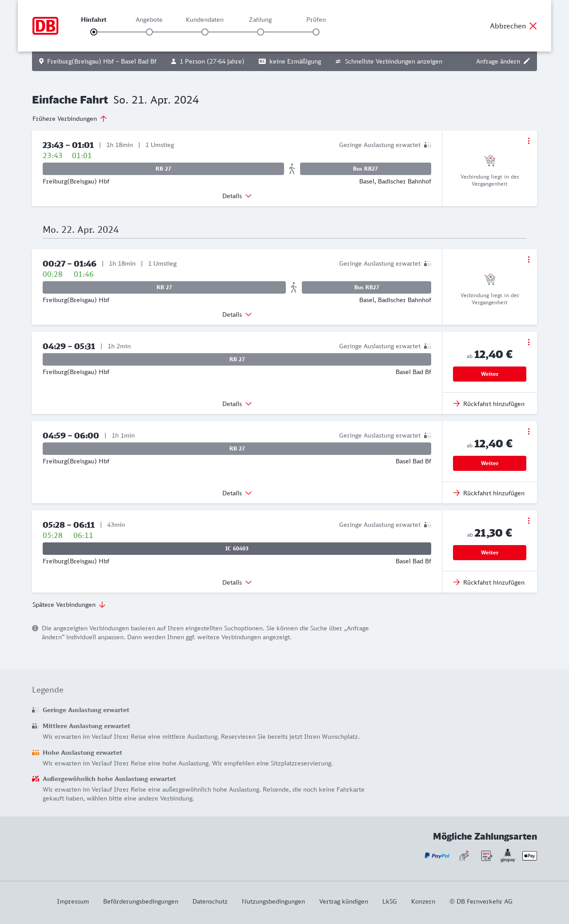Open three-dot menu for 23:43 connection
Screen dimensions: 569x924
[529, 141]
